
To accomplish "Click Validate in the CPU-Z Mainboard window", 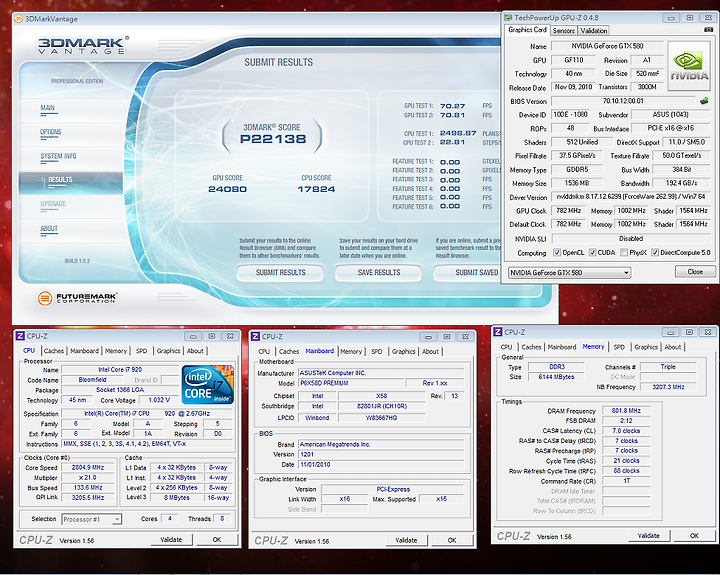I will (x=406, y=540).
